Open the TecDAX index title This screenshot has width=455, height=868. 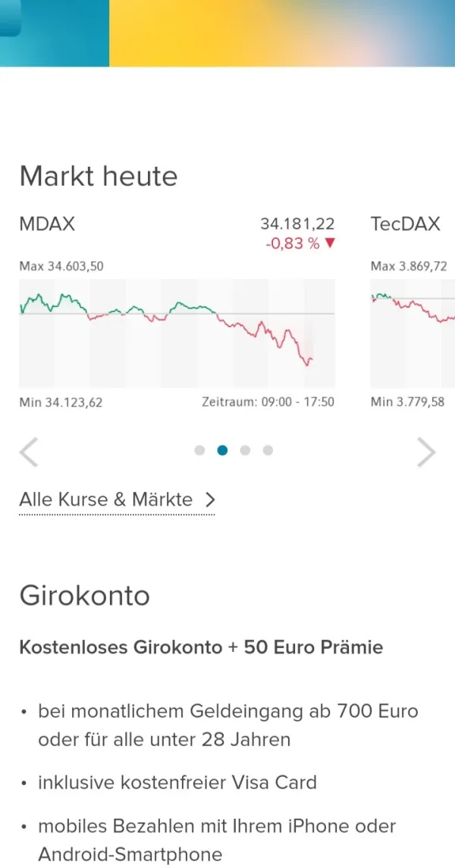coord(405,224)
